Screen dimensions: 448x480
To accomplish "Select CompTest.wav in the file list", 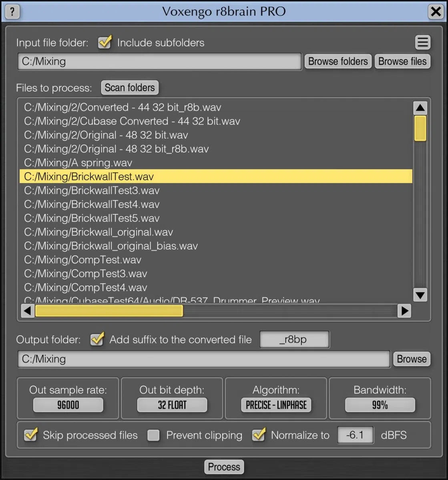I will [x=82, y=260].
